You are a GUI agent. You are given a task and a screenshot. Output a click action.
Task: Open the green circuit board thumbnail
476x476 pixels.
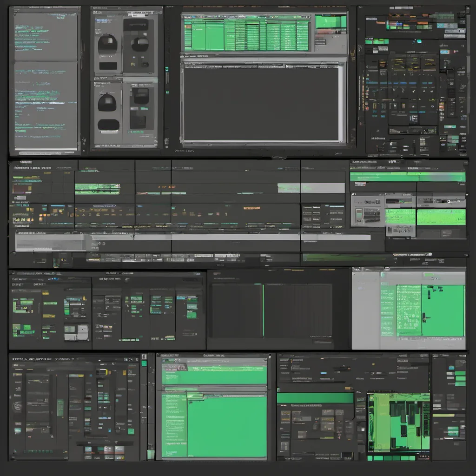[398, 422]
